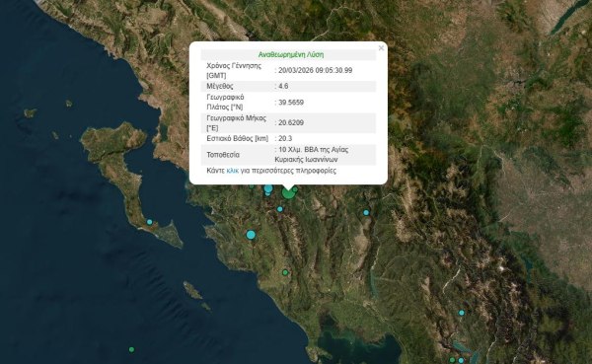Click the 'Εστιακό Βάθος [km]' label
592x364 pixels.
tap(237, 138)
